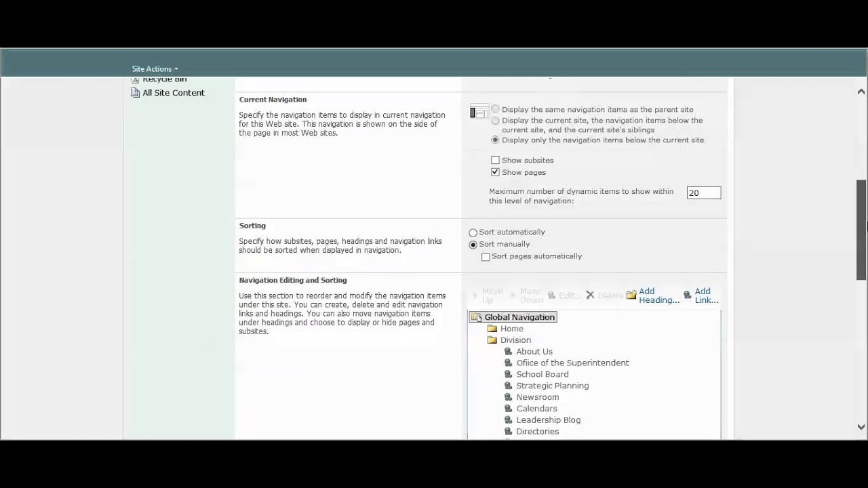Select Division heading in tree
The image size is (868, 488).
click(x=515, y=340)
